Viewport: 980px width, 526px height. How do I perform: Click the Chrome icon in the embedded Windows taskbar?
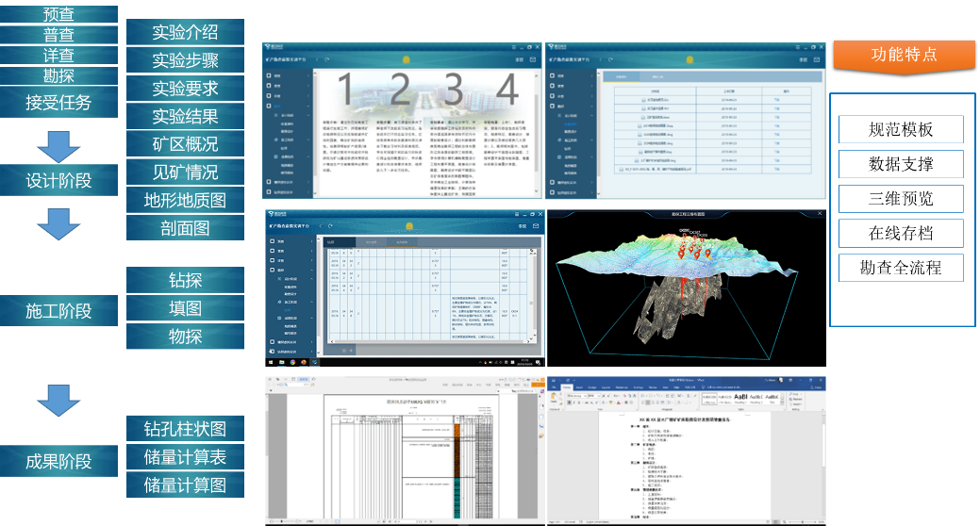click(292, 362)
